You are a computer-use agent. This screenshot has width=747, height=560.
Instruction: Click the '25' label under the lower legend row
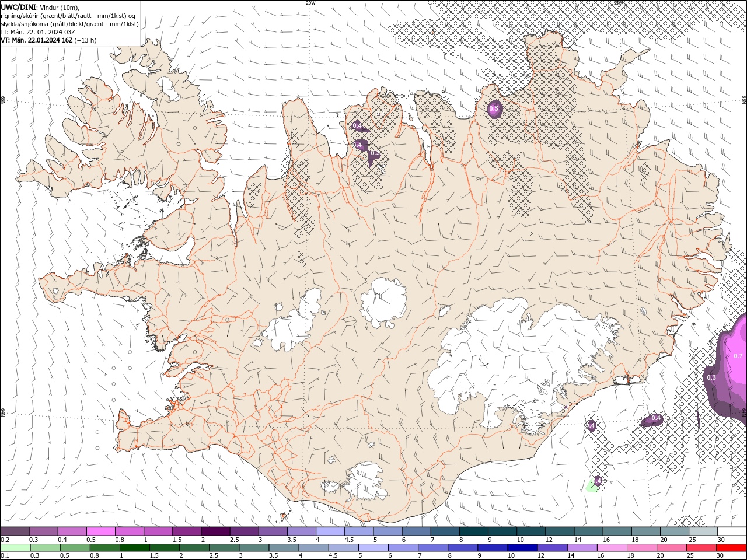690,556
